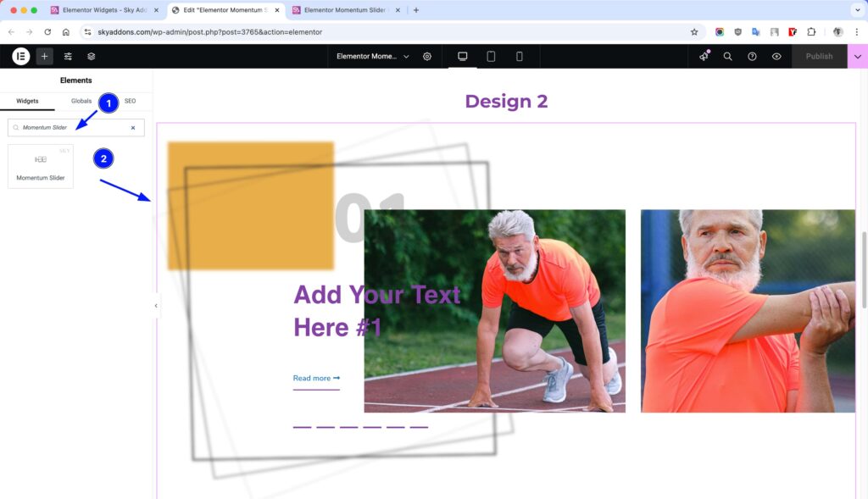The width and height of the screenshot is (868, 499).
Task: Preview changes with the eye icon
Action: (x=776, y=56)
